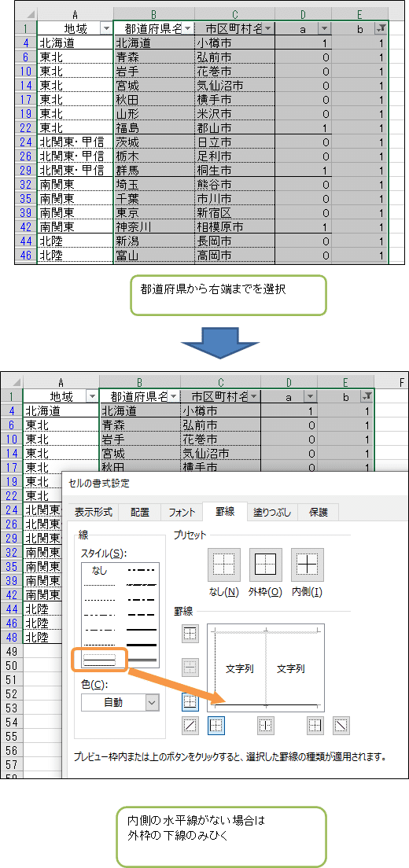Click 岩手 cell in lower sheet
This screenshot has height=868, width=409.
pos(139,439)
